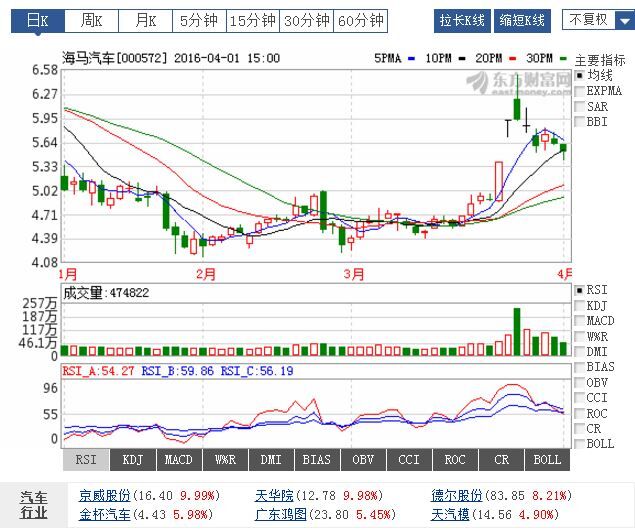The height and width of the screenshot is (530, 635).
Task: Click the CR bottom indicator tab
Action: click(x=502, y=460)
